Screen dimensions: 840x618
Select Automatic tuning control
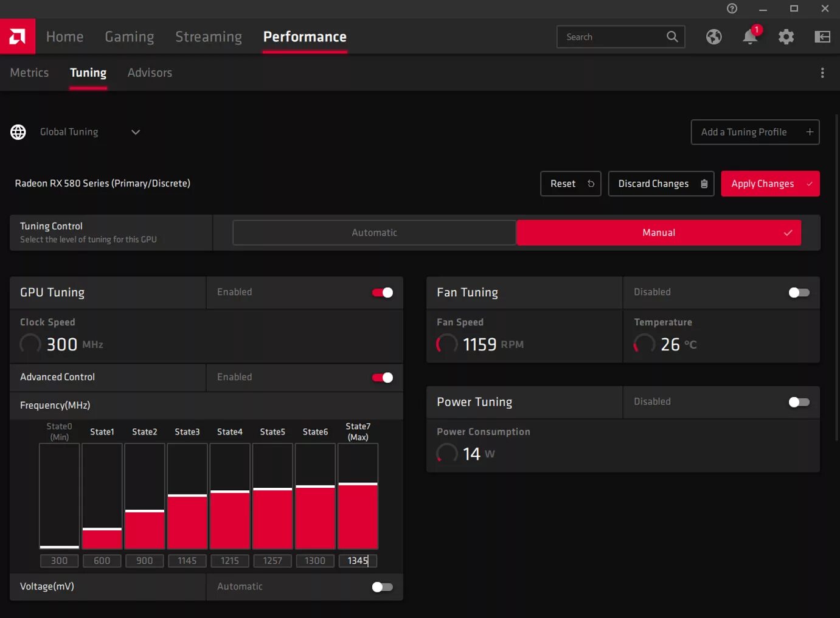(x=374, y=232)
